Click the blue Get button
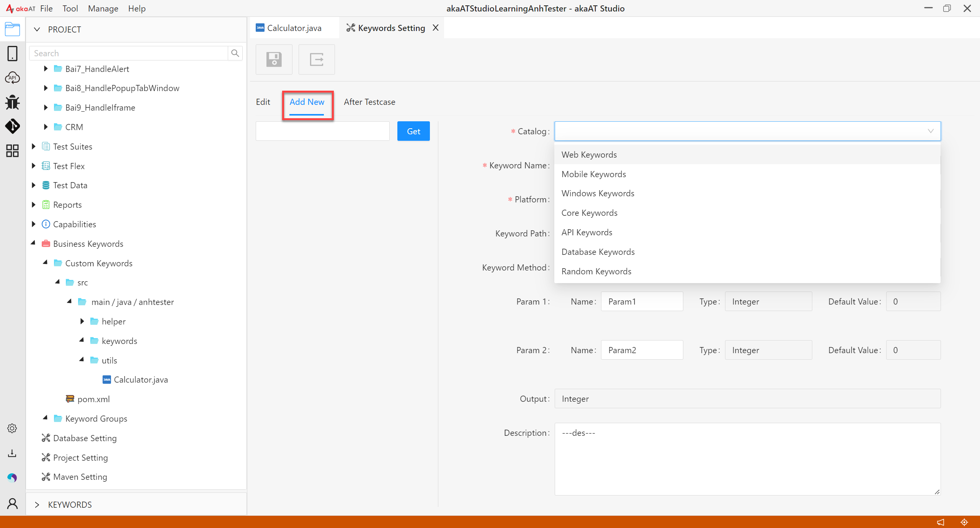 click(413, 131)
